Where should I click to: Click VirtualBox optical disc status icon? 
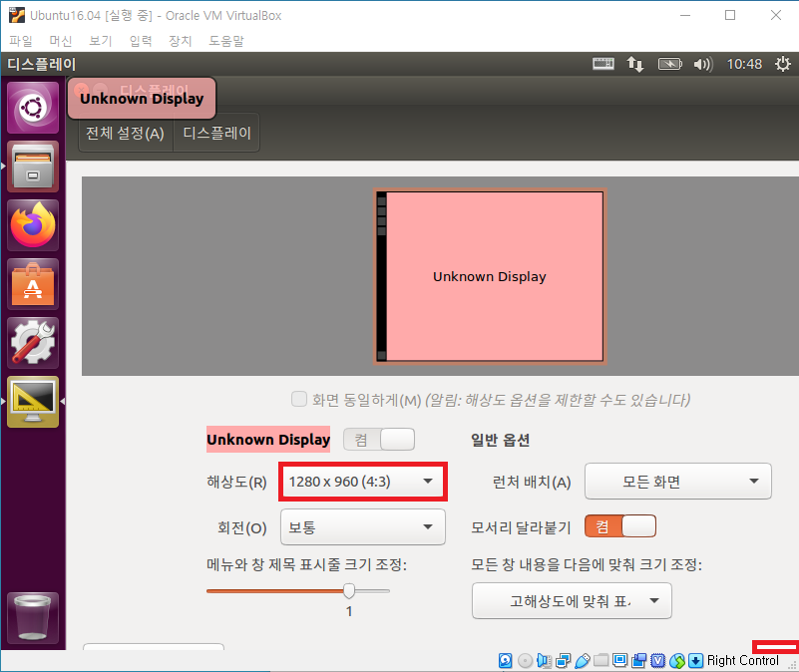525,661
